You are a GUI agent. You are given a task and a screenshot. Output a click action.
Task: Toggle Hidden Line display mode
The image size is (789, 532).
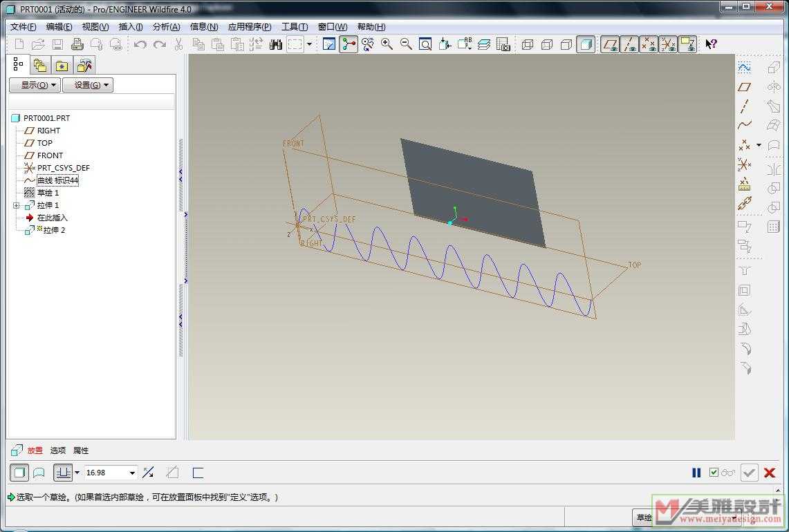(x=547, y=44)
